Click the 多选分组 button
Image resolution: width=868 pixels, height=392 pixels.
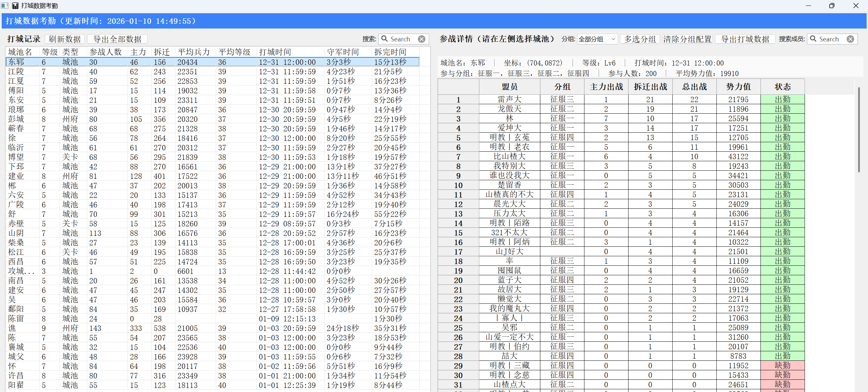pos(640,39)
